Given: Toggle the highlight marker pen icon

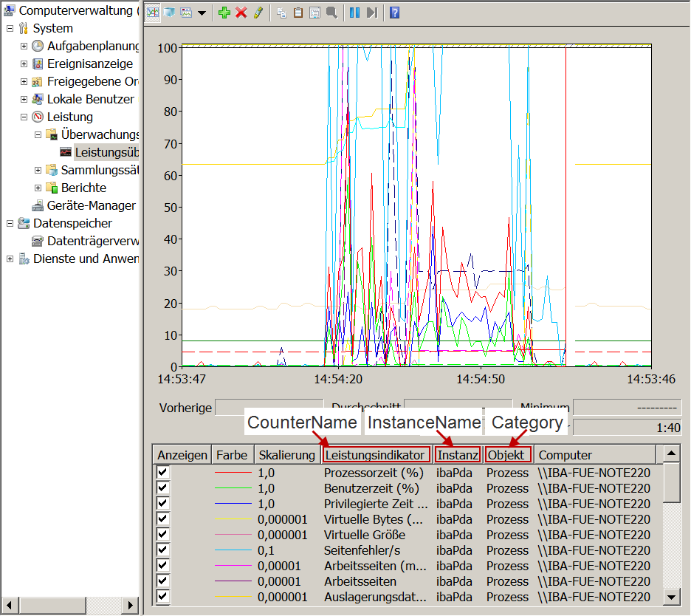Looking at the screenshot, I should (x=258, y=13).
